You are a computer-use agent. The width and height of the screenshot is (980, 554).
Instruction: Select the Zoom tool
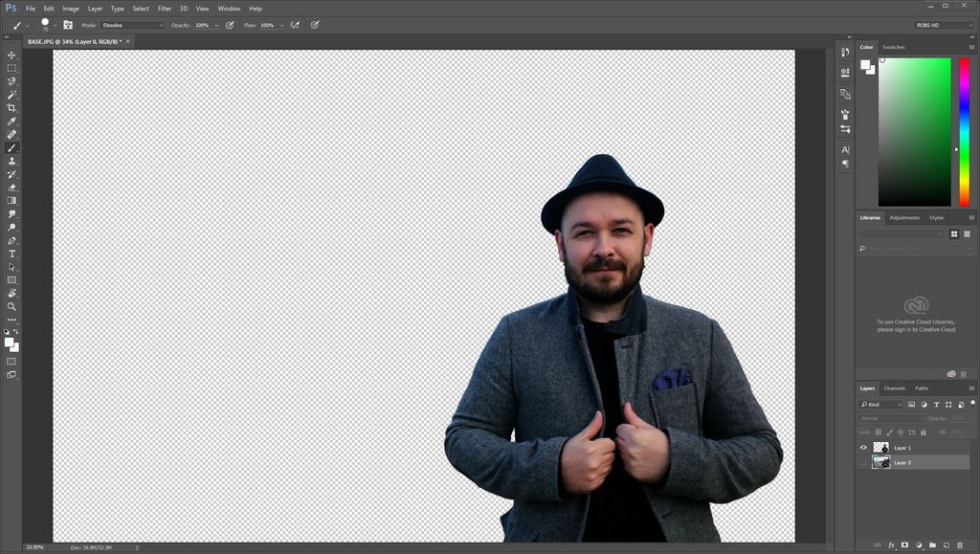click(12, 308)
